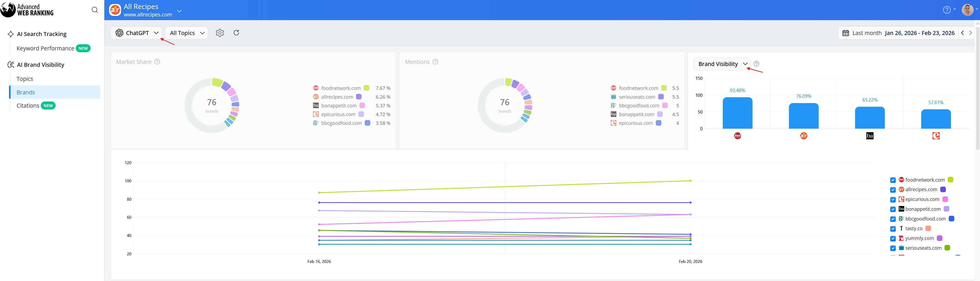Click the AI Search Tracking sparkle icon
980x281 pixels.
coord(11,34)
